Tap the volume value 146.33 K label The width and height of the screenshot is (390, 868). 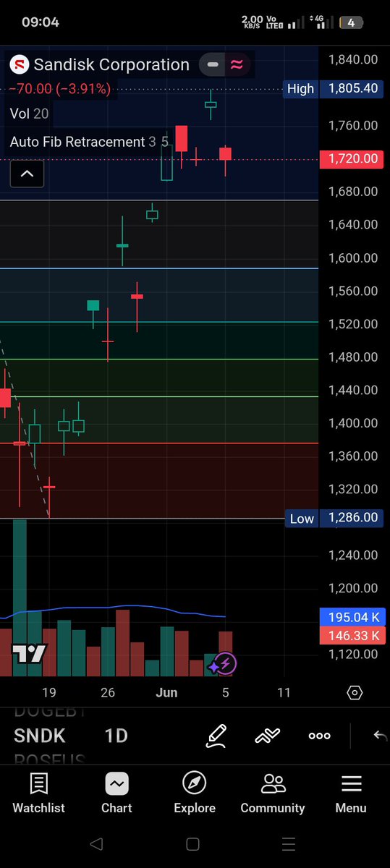352,635
